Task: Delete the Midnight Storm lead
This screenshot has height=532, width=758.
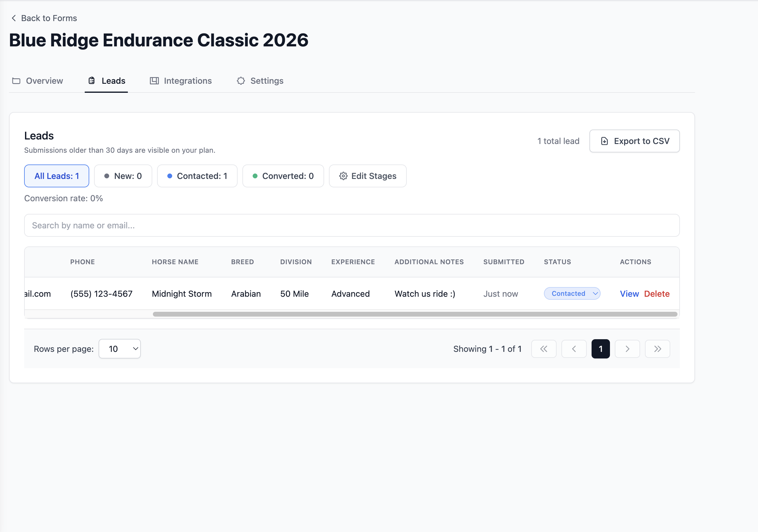Action: 657,294
